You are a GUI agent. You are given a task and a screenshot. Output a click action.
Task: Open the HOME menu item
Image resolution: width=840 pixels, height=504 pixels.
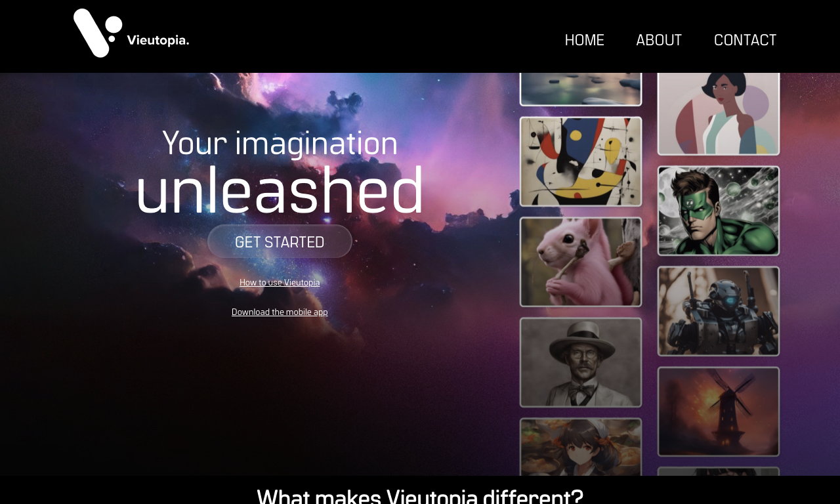click(x=584, y=41)
